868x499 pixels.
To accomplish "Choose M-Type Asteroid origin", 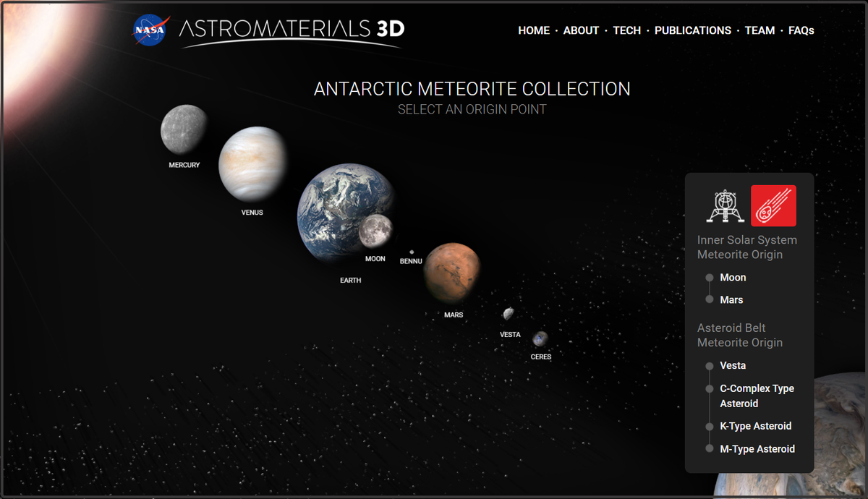I will pos(757,449).
